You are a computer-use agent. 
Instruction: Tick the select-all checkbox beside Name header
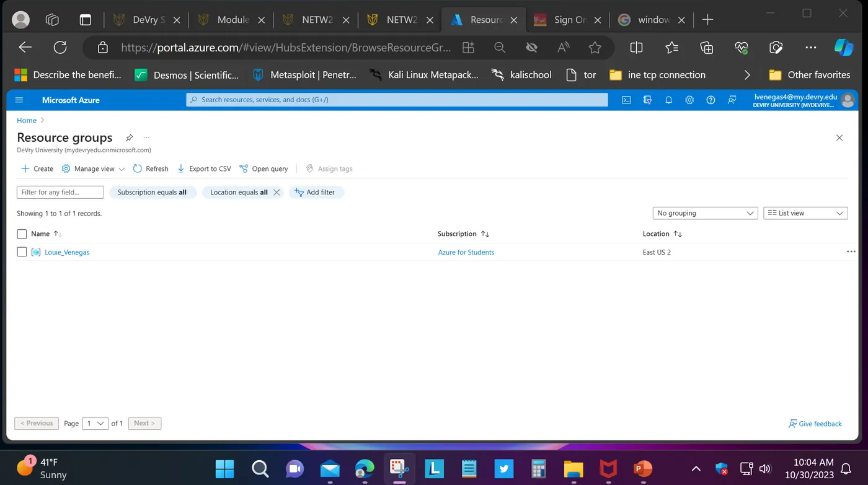coord(22,234)
